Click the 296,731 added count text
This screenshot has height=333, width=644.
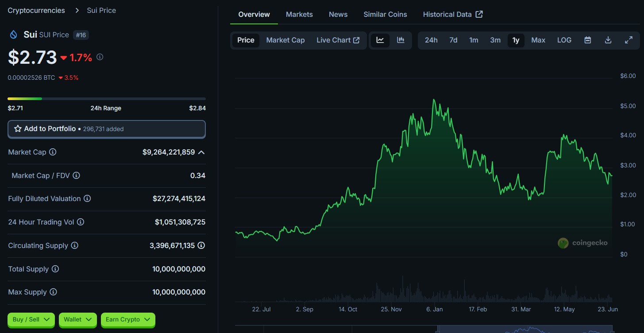[103, 129]
